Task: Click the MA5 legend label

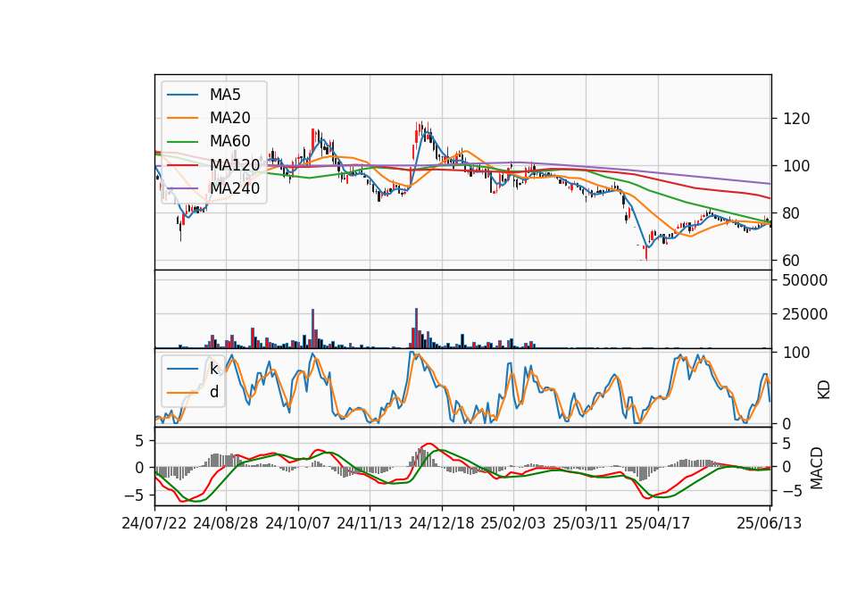Action: [x=225, y=95]
